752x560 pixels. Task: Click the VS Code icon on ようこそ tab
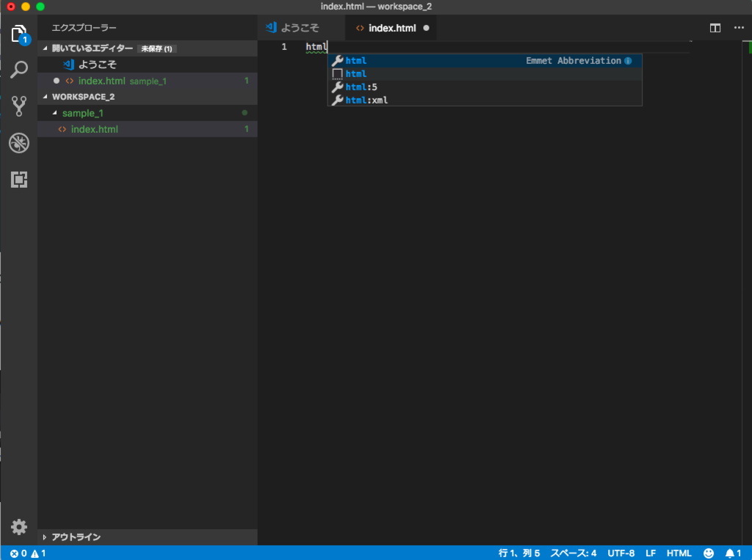point(271,28)
